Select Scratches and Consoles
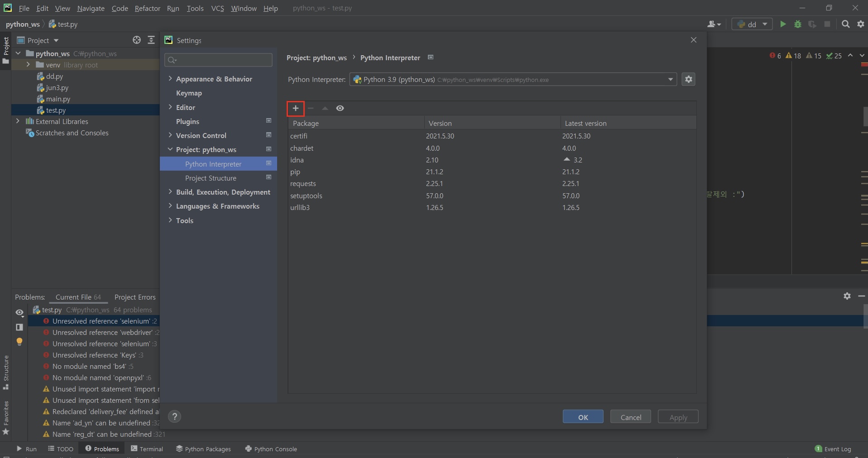 [72, 133]
